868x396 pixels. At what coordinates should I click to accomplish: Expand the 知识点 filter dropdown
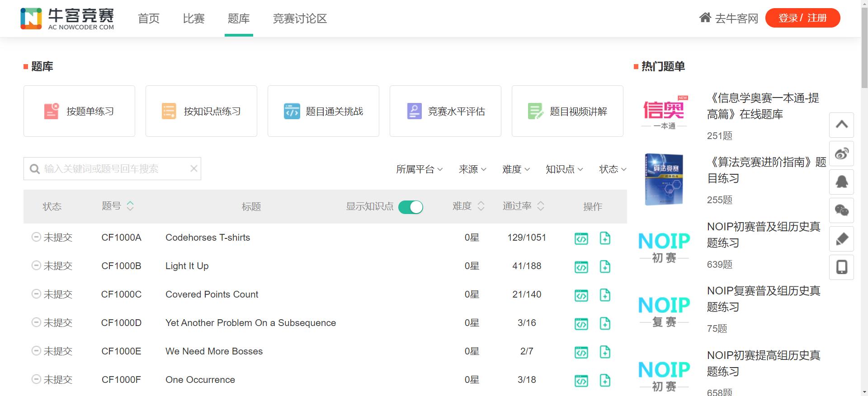pos(564,169)
